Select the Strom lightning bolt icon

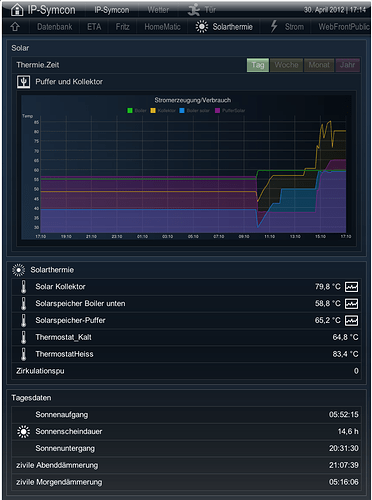tap(274, 26)
